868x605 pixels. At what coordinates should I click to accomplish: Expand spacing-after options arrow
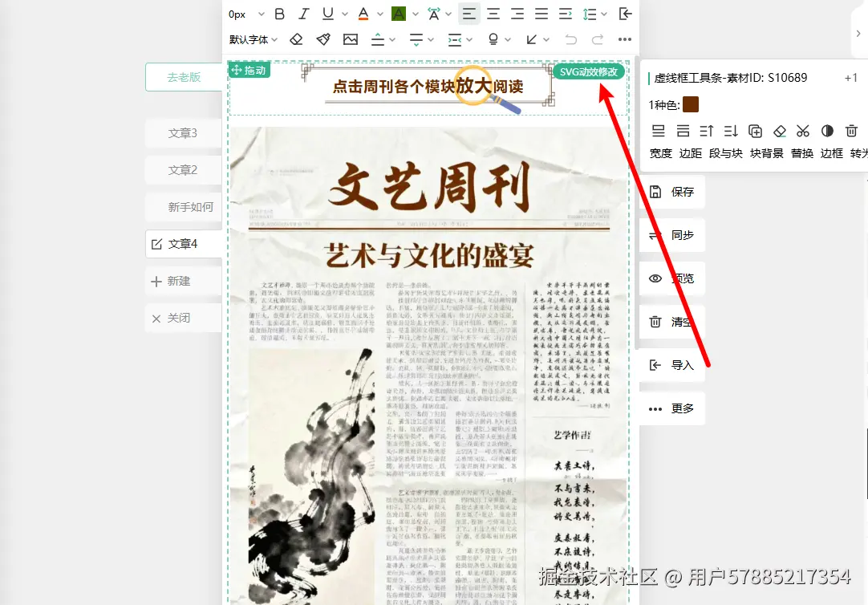click(x=431, y=39)
